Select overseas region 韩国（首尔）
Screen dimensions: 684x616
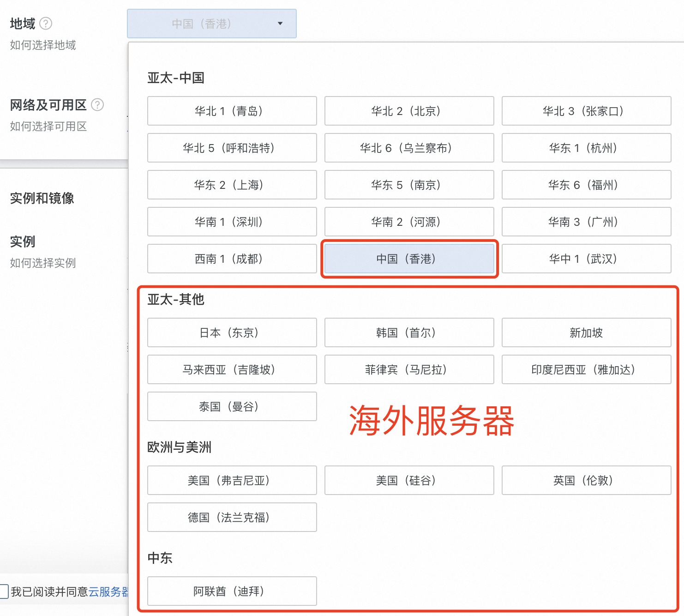click(x=409, y=332)
